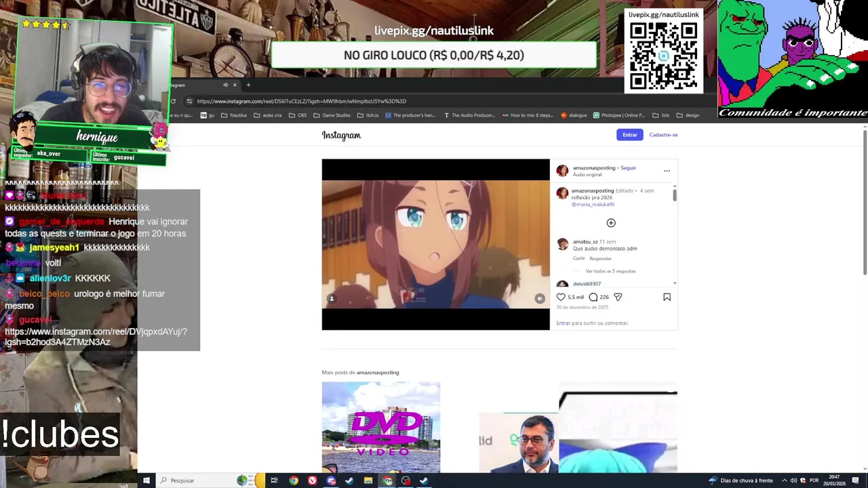Open the weather widget Dias de chuva
Image resolution: width=868 pixels, height=488 pixels.
pyautogui.click(x=741, y=481)
